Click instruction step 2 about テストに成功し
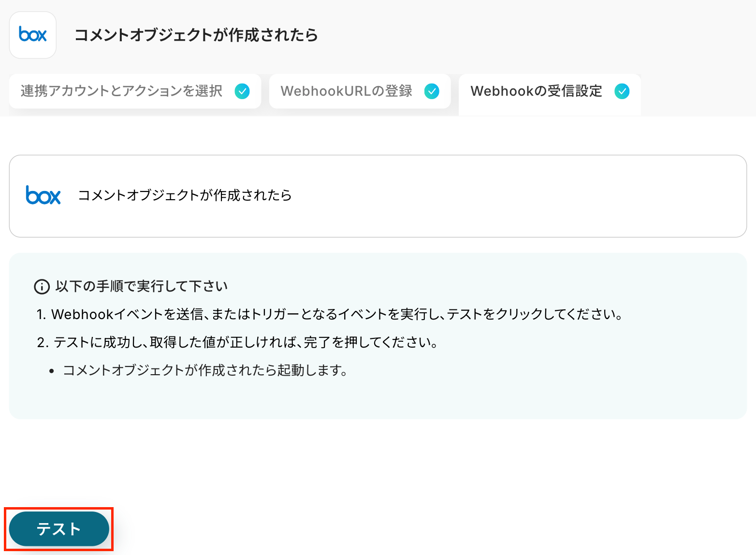Viewport: 756px width, 555px height. (237, 342)
